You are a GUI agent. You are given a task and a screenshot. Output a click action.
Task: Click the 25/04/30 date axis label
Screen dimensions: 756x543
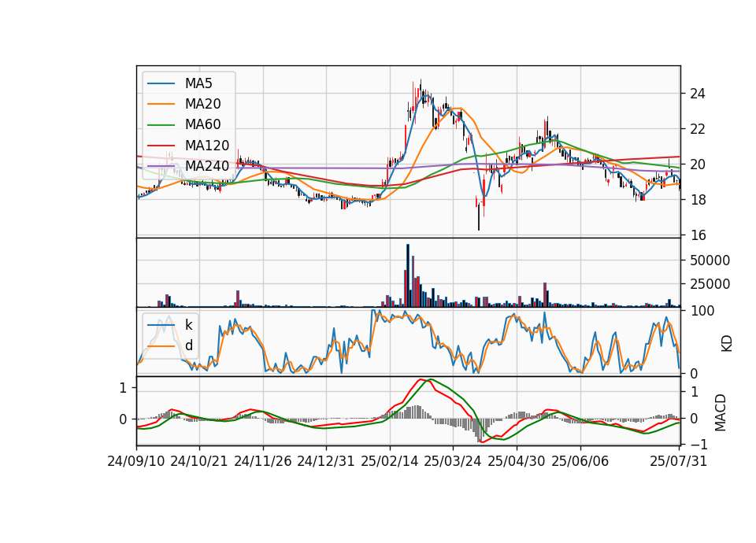(x=517, y=461)
